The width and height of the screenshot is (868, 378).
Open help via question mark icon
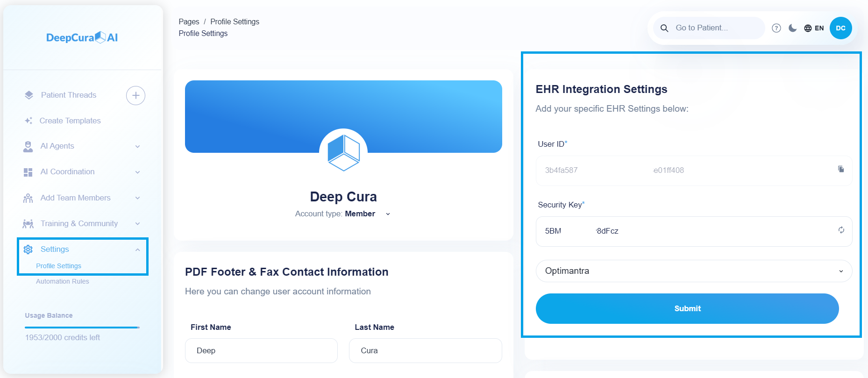tap(776, 28)
